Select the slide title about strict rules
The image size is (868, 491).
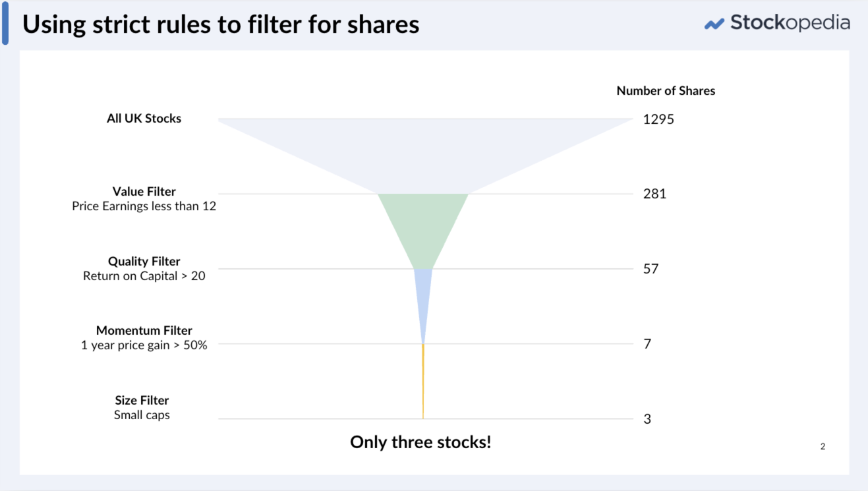coord(221,24)
